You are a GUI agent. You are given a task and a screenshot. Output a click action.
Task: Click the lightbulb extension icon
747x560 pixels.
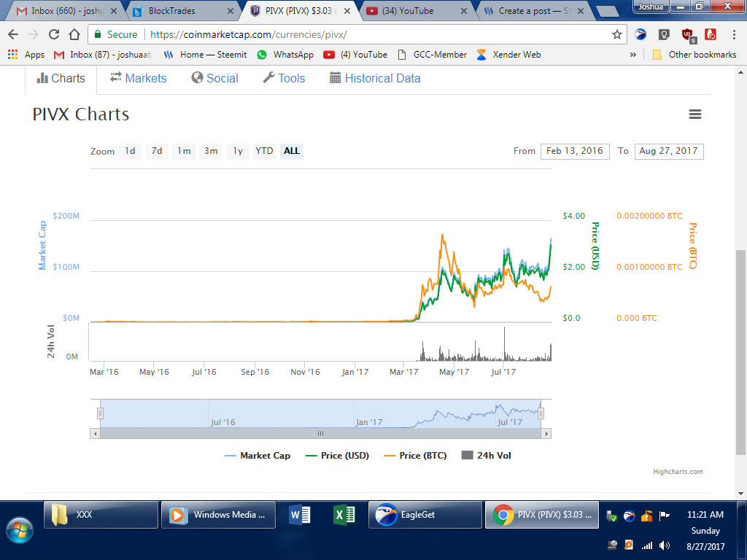click(x=664, y=34)
